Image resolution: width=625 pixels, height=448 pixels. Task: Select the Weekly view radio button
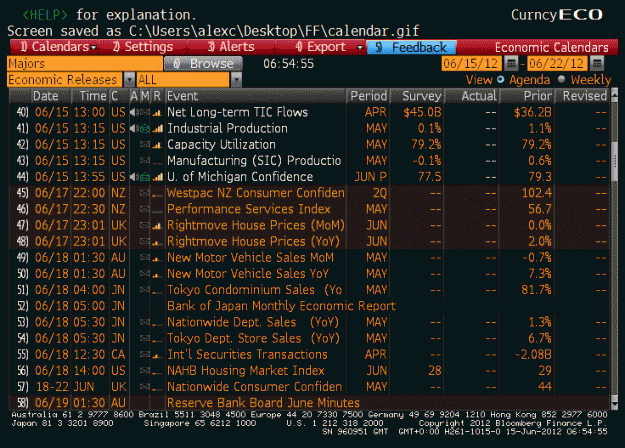pyautogui.click(x=562, y=79)
